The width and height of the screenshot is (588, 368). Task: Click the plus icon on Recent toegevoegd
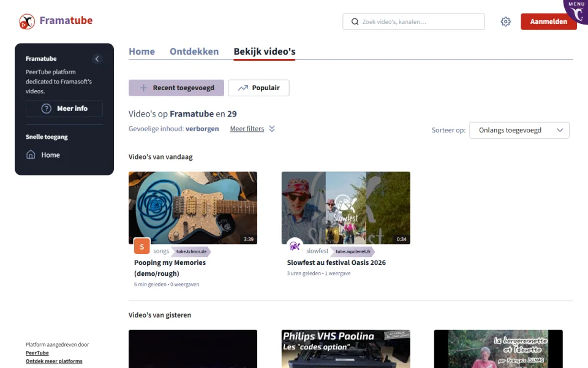point(143,88)
